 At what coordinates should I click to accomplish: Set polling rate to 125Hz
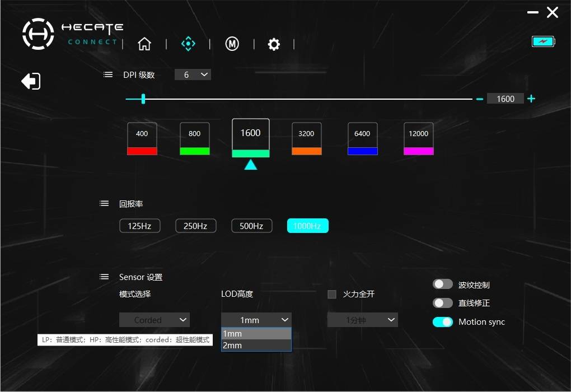coord(140,226)
